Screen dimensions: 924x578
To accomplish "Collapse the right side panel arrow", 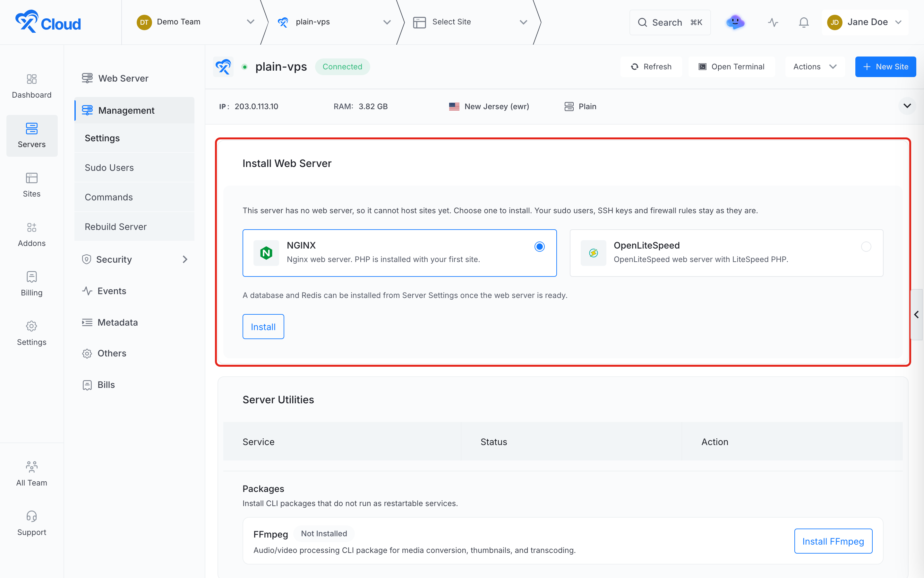I will [x=916, y=314].
